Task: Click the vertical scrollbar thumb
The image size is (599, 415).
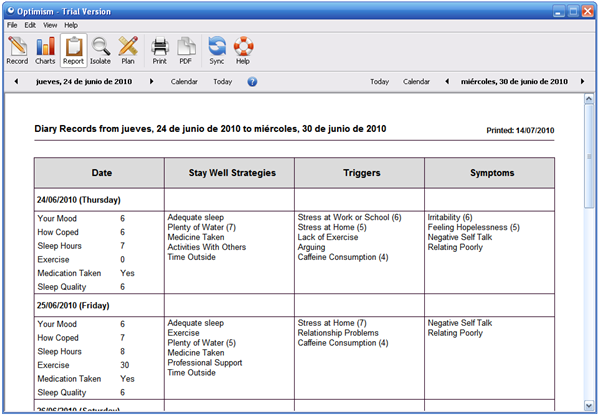Action: pyautogui.click(x=589, y=156)
